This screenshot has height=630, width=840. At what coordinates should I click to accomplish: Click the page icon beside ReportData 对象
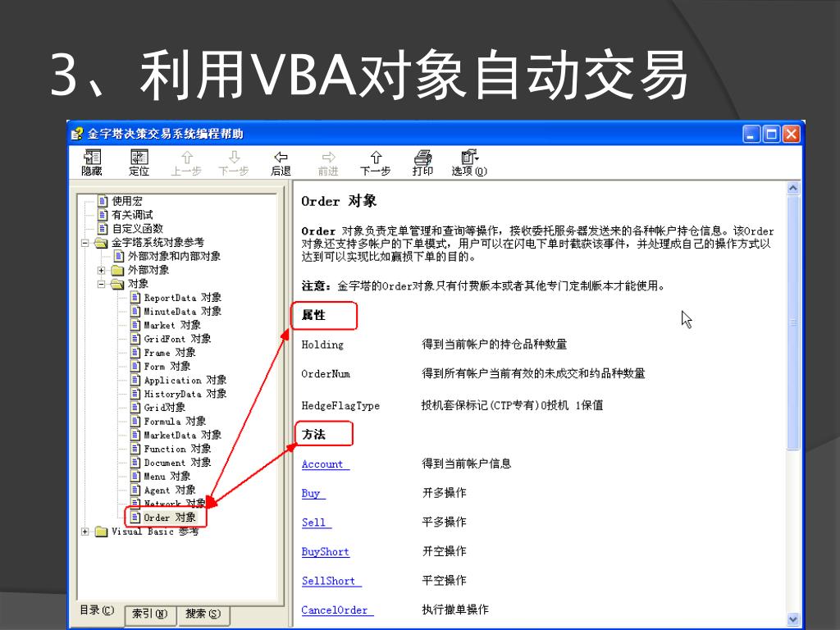(135, 297)
